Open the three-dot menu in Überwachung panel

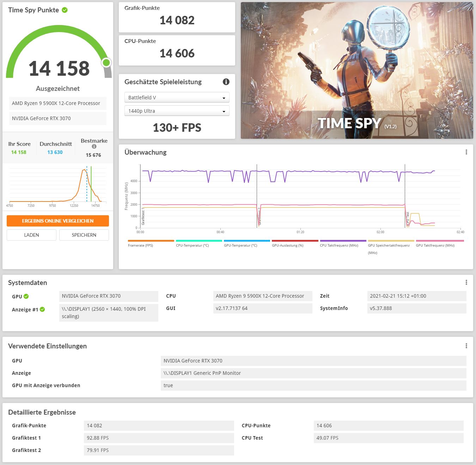(x=466, y=152)
